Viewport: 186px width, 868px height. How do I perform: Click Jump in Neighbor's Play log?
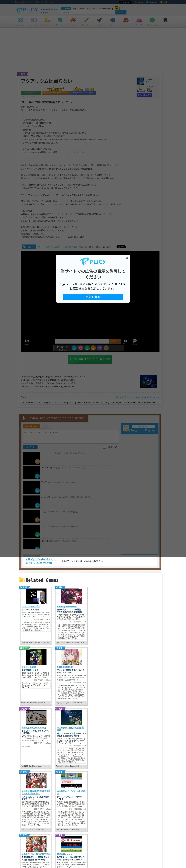pyautogui.click(x=143, y=426)
